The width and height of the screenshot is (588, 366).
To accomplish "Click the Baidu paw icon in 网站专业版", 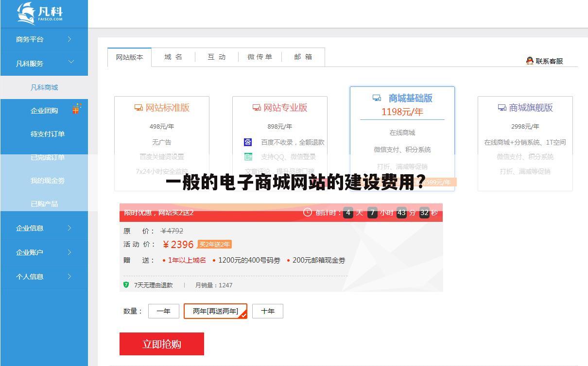I will click(248, 142).
